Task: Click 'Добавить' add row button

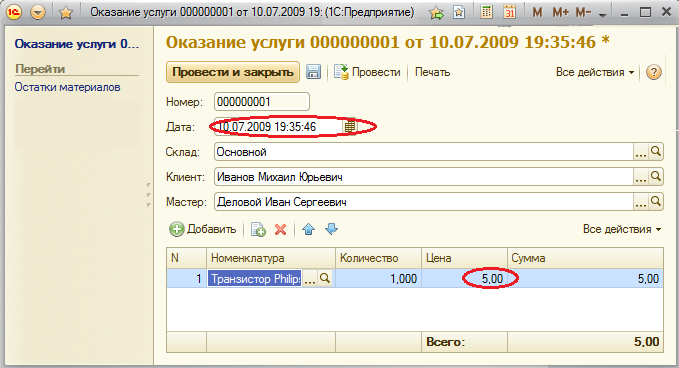Action: pos(203,229)
